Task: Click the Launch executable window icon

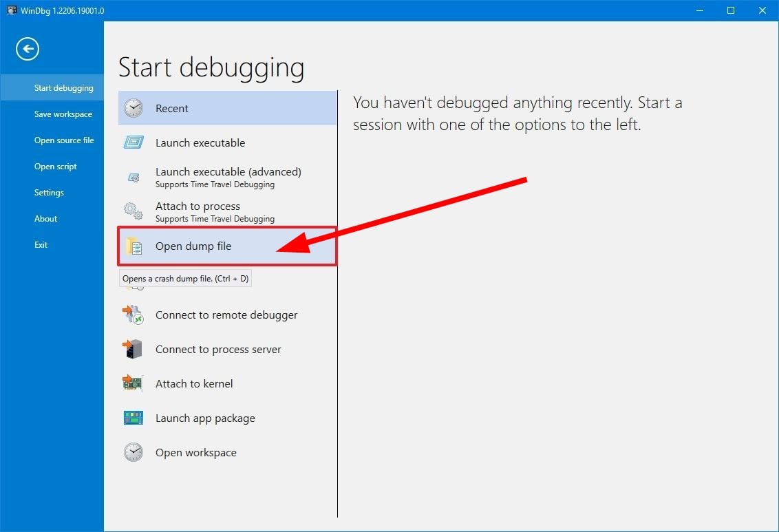Action: [133, 142]
